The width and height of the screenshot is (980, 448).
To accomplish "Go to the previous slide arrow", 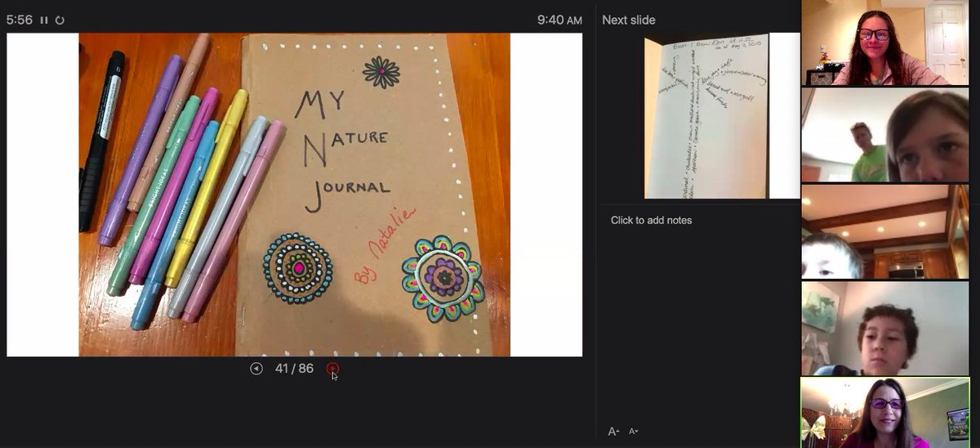I will pos(256,369).
